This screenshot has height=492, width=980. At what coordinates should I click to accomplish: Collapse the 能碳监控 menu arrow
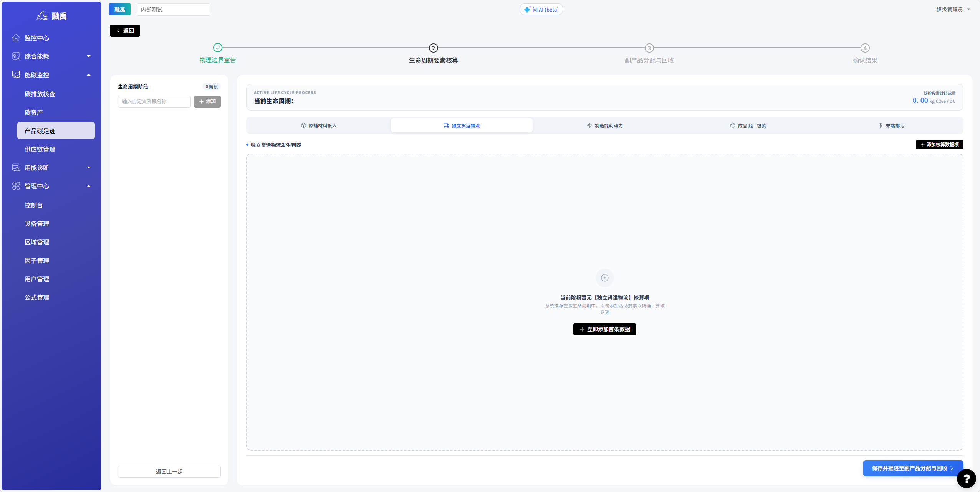coord(89,74)
